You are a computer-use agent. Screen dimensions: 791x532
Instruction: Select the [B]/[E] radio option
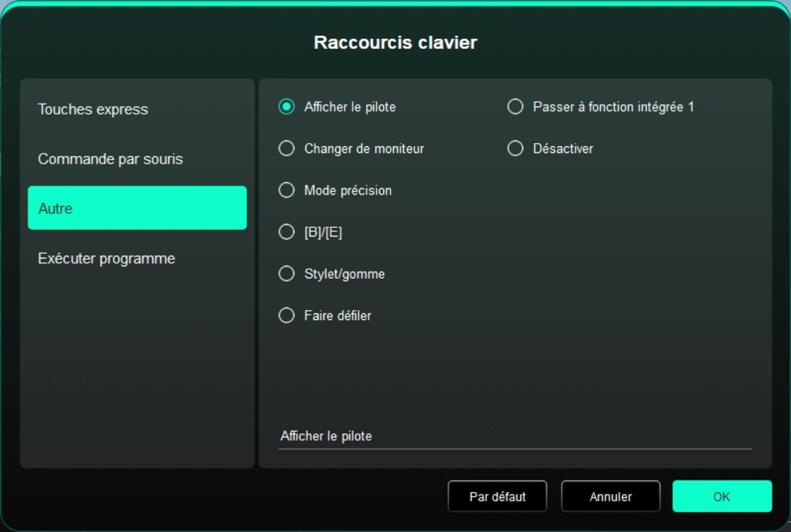(x=286, y=232)
